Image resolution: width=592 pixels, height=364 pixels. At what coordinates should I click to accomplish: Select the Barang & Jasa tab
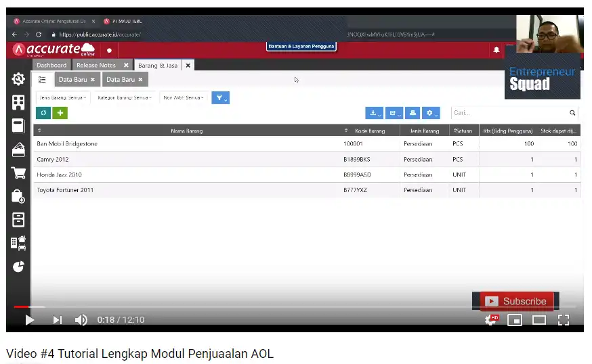[158, 65]
